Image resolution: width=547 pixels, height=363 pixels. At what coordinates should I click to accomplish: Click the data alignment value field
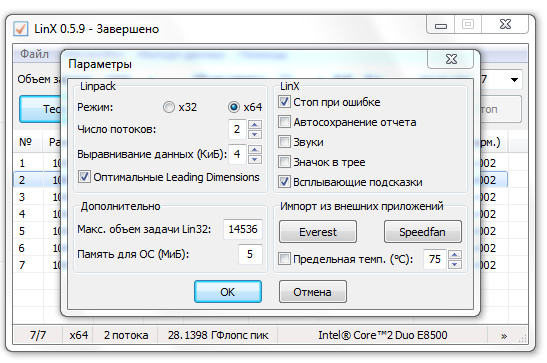coord(237,154)
